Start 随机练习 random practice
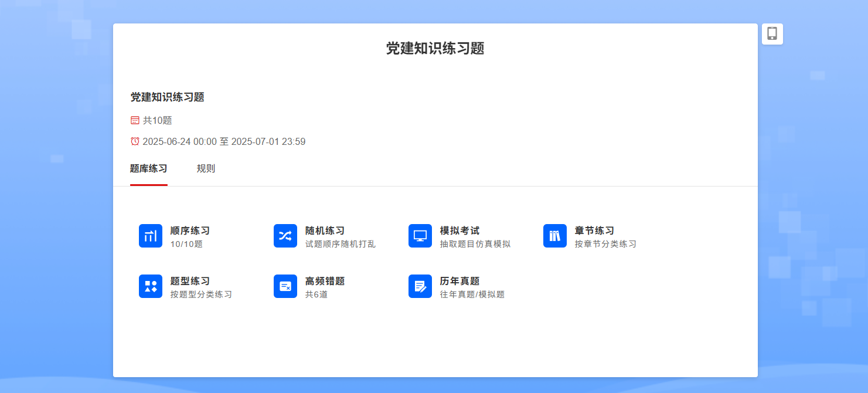The height and width of the screenshot is (393, 868). (x=325, y=231)
